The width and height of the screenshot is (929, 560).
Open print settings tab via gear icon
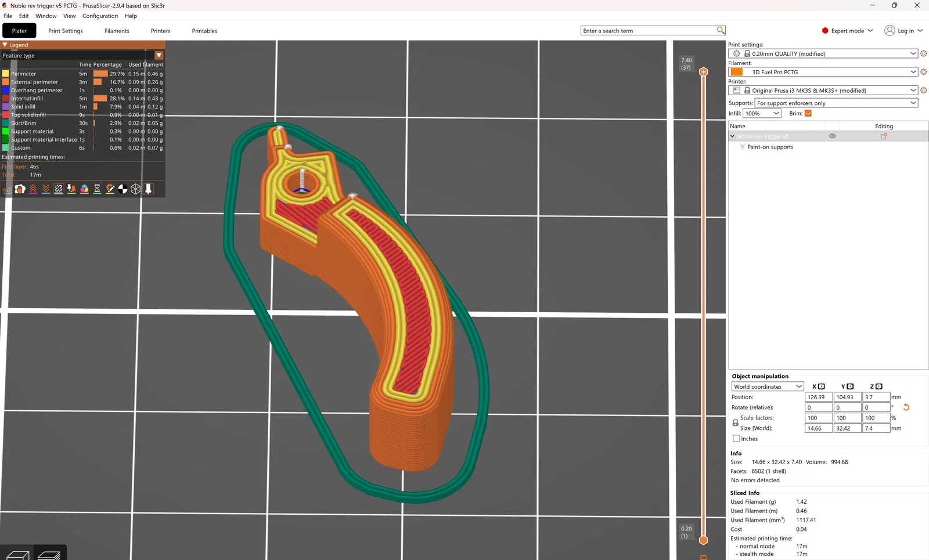click(924, 53)
